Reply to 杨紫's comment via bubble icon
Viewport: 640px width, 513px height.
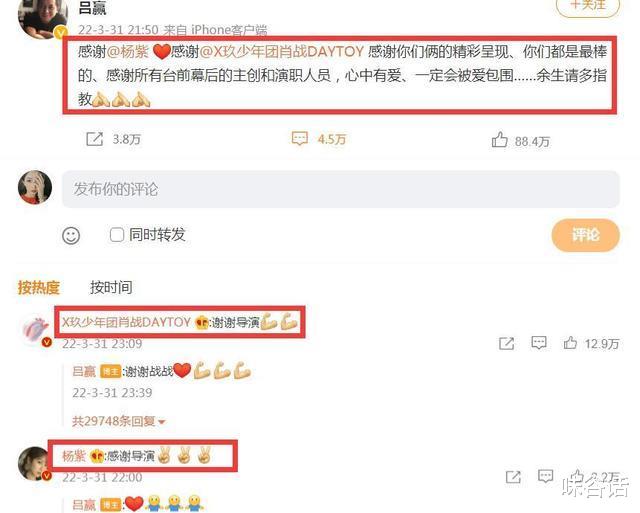tap(545, 476)
